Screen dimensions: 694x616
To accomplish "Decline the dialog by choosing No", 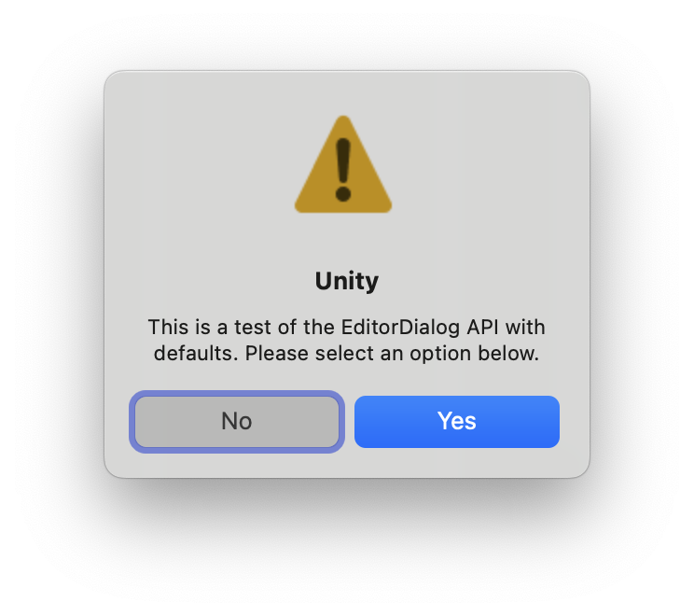I will 237,422.
